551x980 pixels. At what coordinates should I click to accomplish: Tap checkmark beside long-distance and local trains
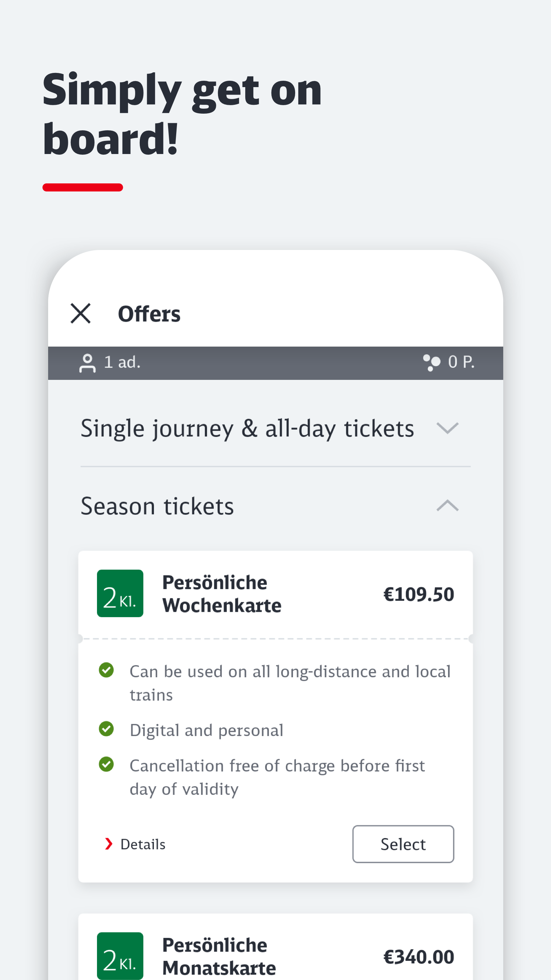point(107,670)
